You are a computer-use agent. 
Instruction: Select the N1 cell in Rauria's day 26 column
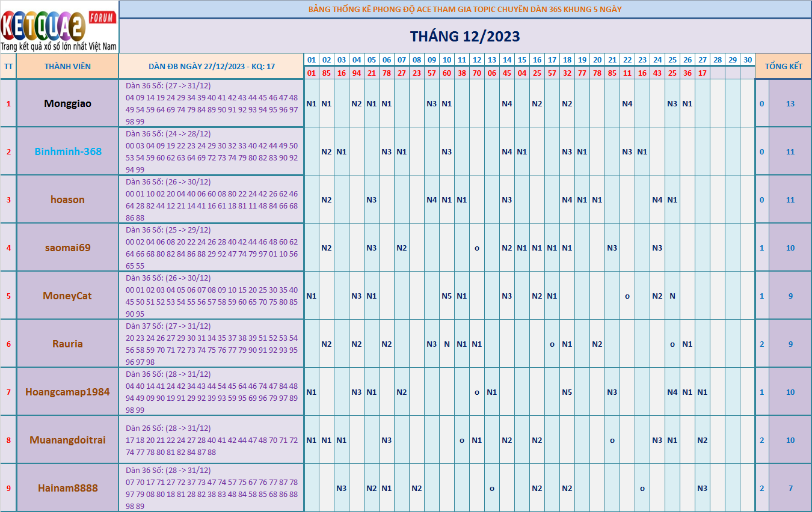(687, 344)
